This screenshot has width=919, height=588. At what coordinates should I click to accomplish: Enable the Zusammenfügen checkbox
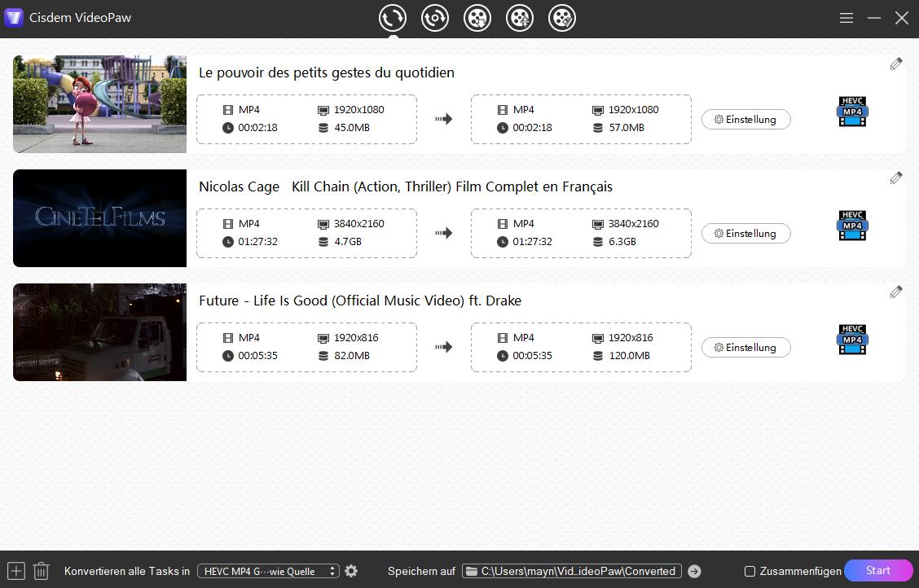click(749, 571)
